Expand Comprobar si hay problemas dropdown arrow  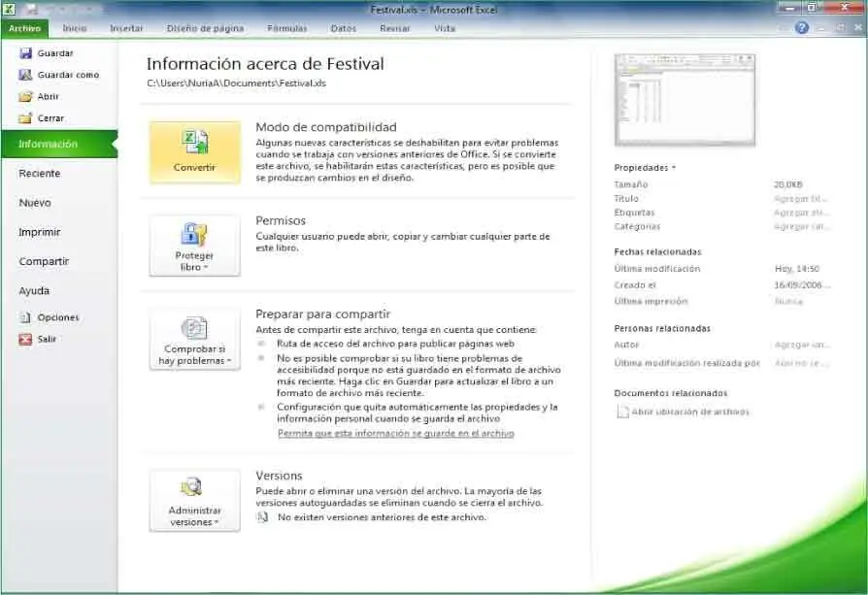228,361
